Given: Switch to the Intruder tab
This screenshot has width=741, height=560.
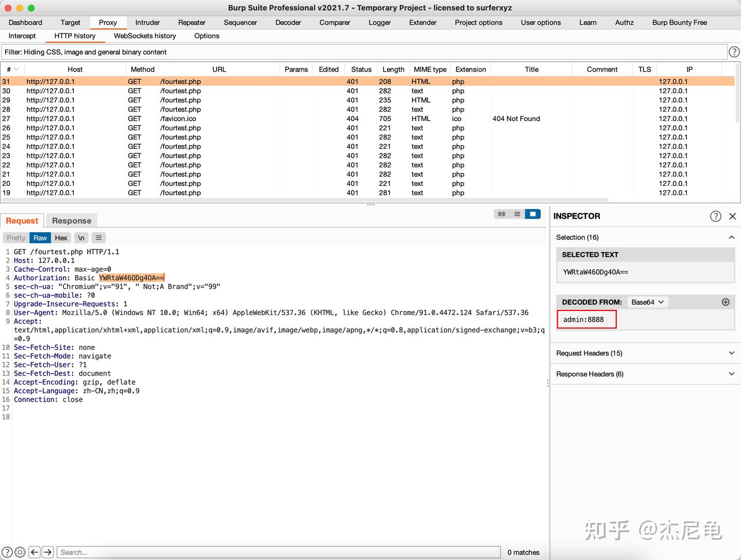Looking at the screenshot, I should click(x=148, y=23).
